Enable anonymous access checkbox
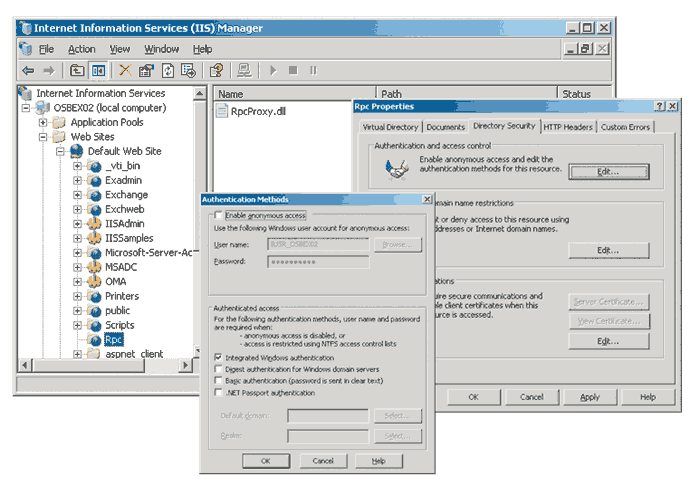Screen dimensions: 700x486 [x=219, y=215]
